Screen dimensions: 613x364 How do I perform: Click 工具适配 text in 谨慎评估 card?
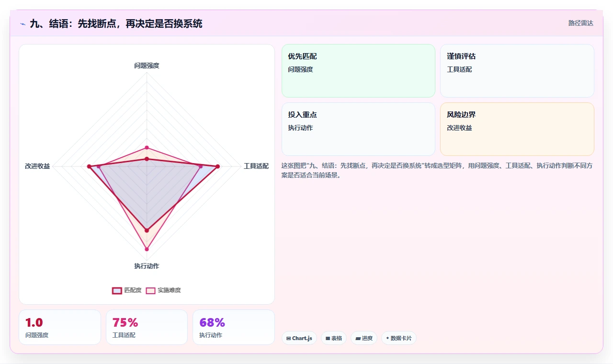(459, 69)
